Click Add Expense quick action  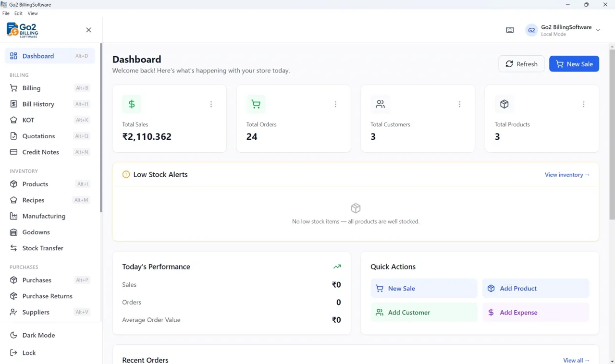point(536,313)
